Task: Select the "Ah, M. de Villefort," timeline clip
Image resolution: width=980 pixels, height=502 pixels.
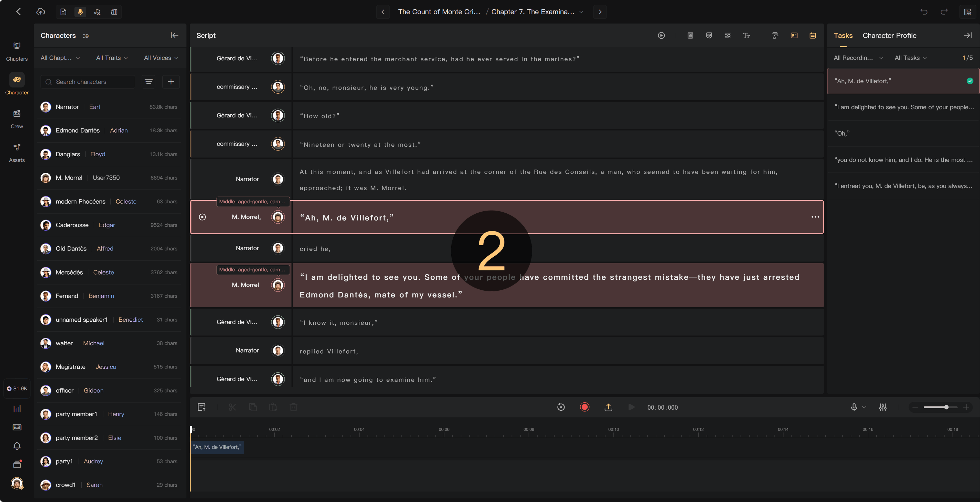Action: 217,447
